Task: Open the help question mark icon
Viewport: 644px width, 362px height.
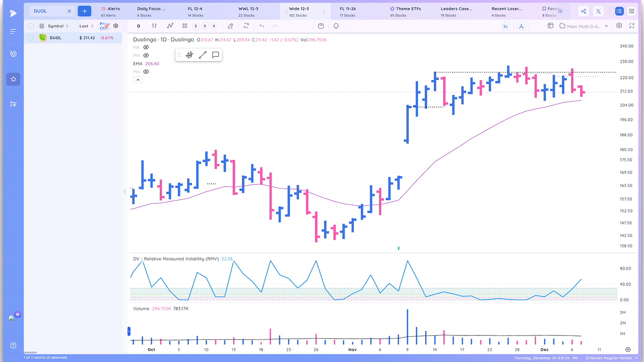Action: point(13,345)
